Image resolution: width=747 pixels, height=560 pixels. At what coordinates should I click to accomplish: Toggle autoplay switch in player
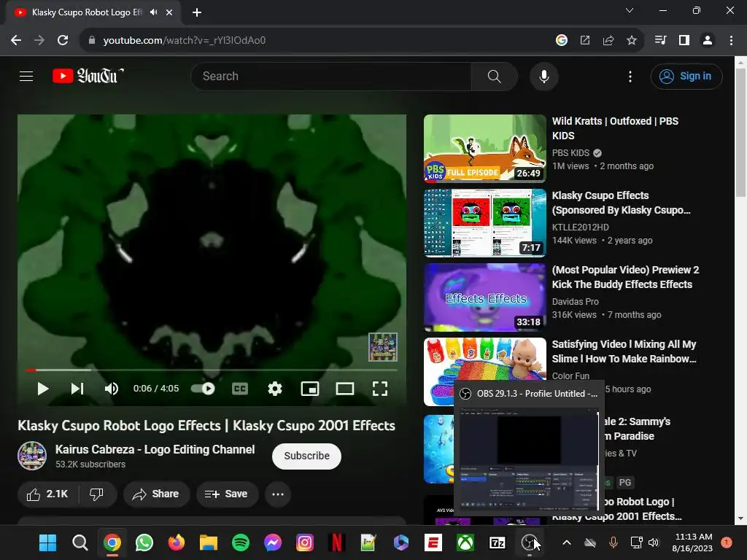[203, 389]
